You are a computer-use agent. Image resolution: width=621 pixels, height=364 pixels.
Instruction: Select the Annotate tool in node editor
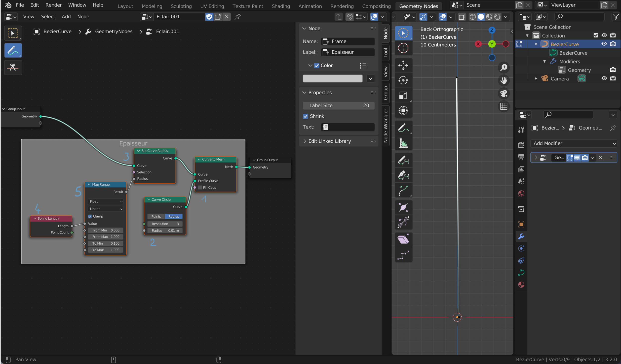point(13,50)
